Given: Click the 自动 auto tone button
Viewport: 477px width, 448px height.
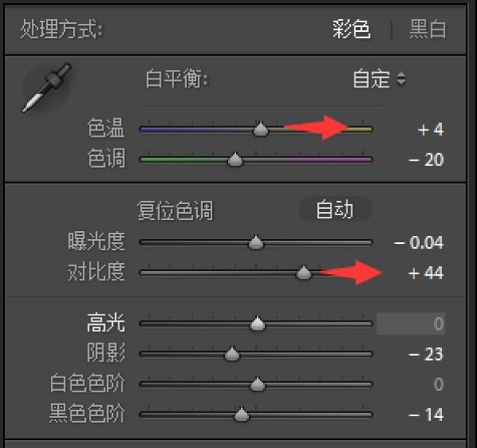Looking at the screenshot, I should [335, 210].
